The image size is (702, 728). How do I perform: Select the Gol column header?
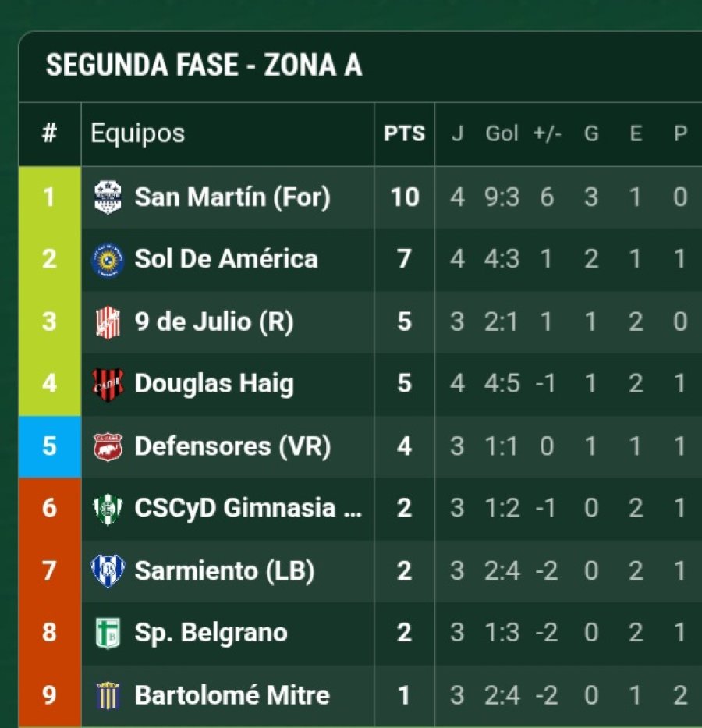coord(501,133)
